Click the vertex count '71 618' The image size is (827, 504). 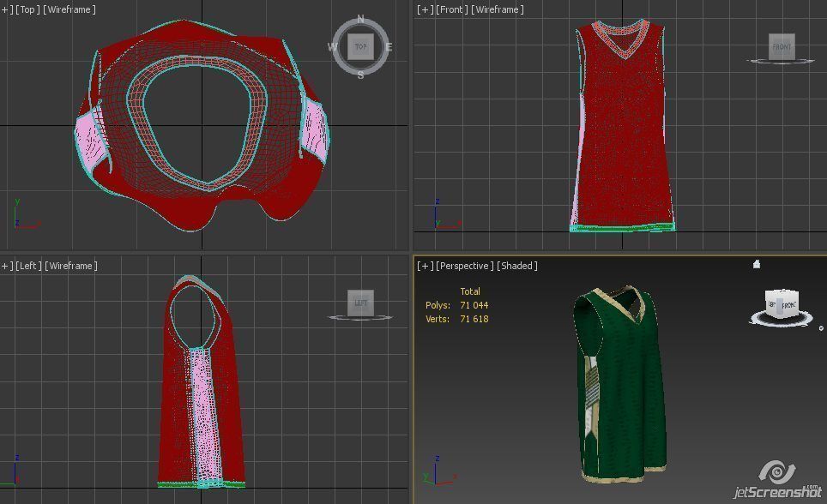474,319
